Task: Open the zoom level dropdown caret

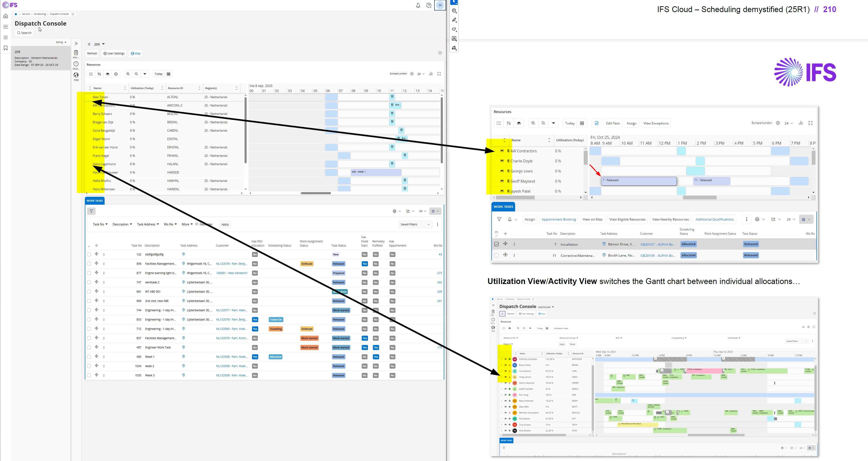Action: pos(145,74)
